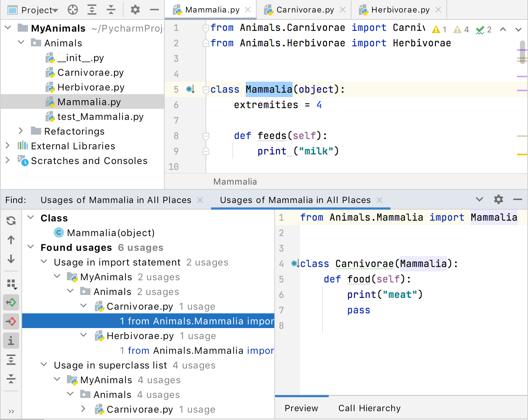Toggle the usage preview info button
Screen dimensions: 528x420
click(11, 341)
